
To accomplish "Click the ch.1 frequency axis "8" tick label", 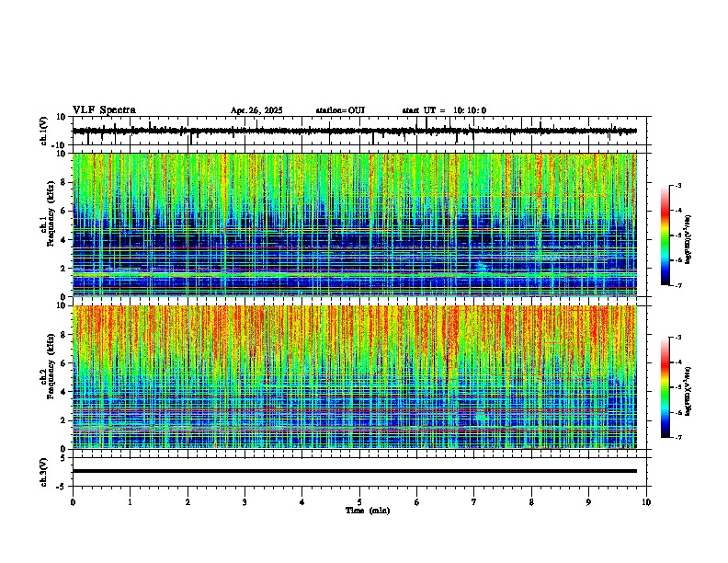I will tap(64, 182).
